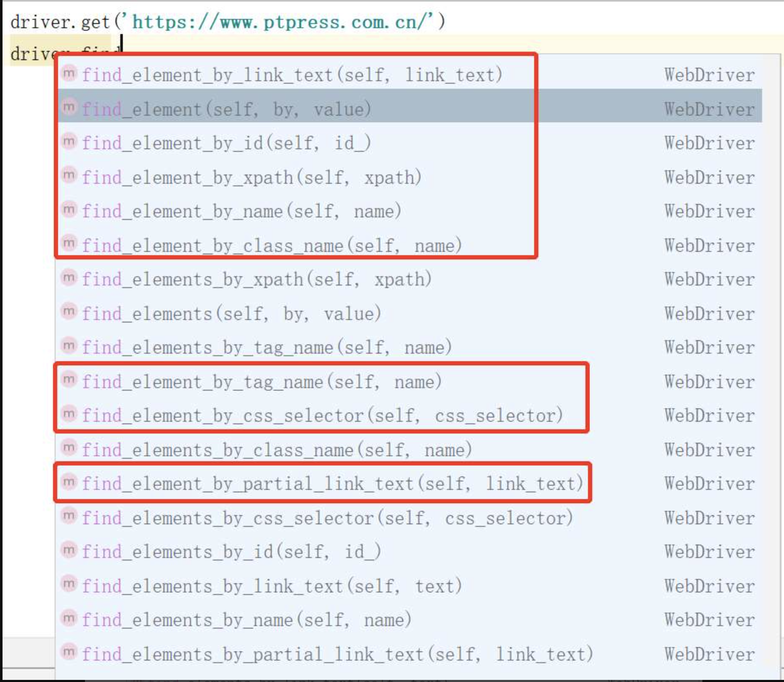Choose find_element_by_partial_link_text entry
The image size is (784, 682).
(x=410, y=484)
